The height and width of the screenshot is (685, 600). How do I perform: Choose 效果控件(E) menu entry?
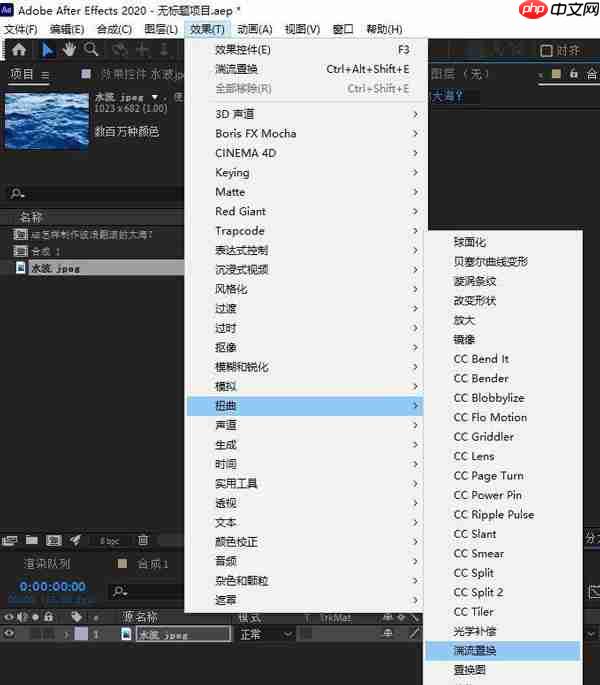point(305,49)
